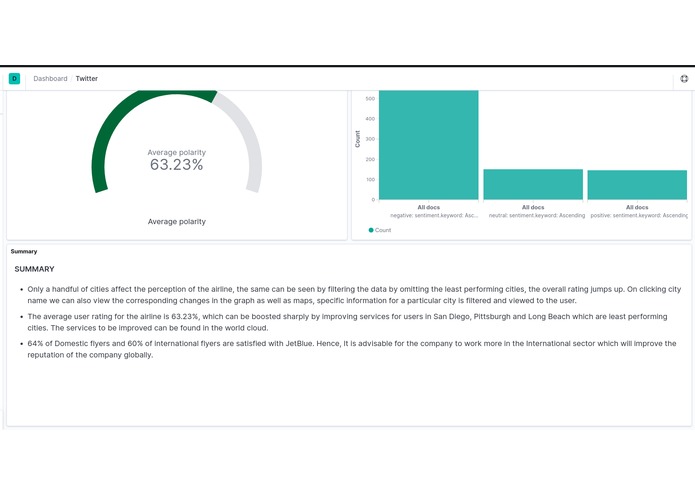This screenshot has width=695, height=494.
Task: Click the Count legend color dot
Action: coord(371,230)
